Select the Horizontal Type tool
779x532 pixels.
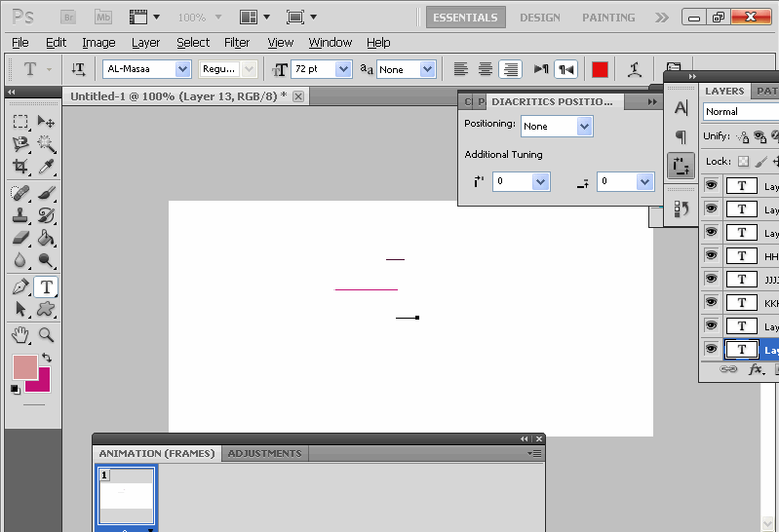pos(46,286)
